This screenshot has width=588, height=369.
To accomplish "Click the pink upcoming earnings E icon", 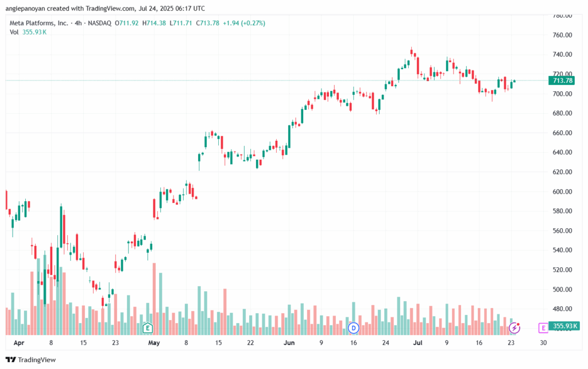I will pos(543,328).
